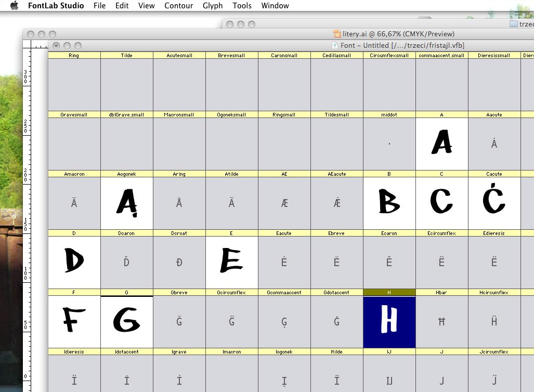Screen dimensions: 534x392
Task: Open the Apple menu
Action: pos(14,5)
